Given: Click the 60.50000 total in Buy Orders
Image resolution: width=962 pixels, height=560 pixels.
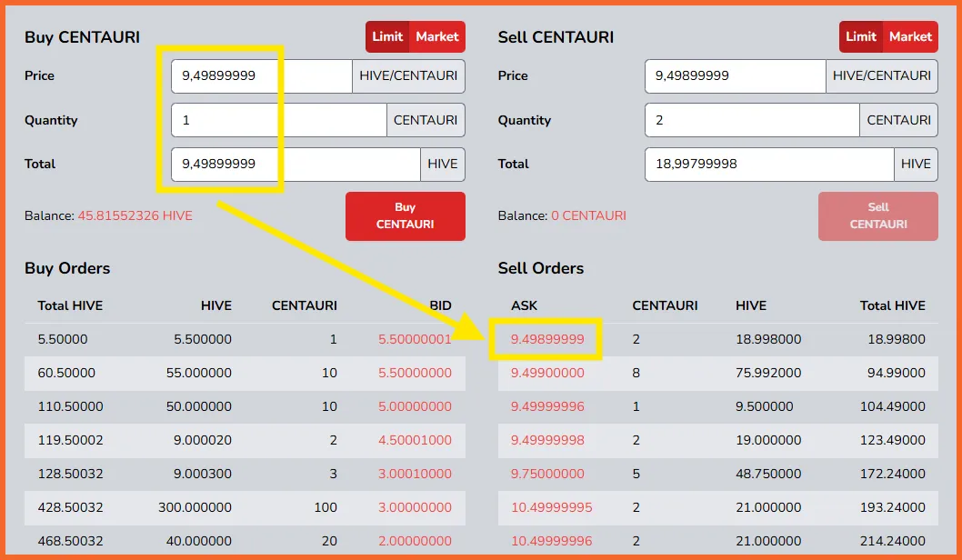Looking at the screenshot, I should tap(66, 373).
